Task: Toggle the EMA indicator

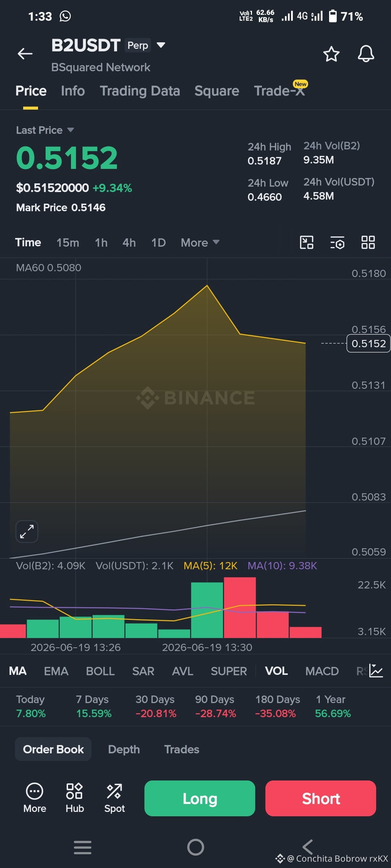Action: (56, 671)
